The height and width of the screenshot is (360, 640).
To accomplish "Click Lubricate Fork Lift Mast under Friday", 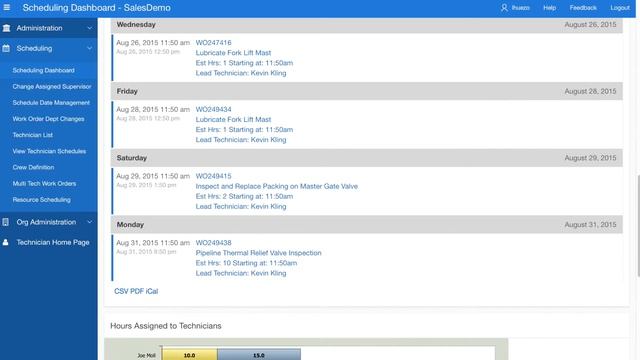I will coord(233,120).
